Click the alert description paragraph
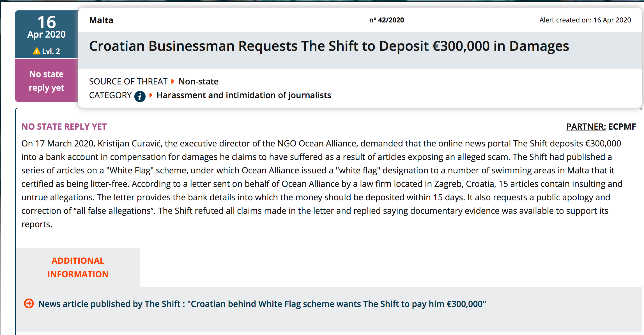Image resolution: width=644 pixels, height=335 pixels. 321,184
